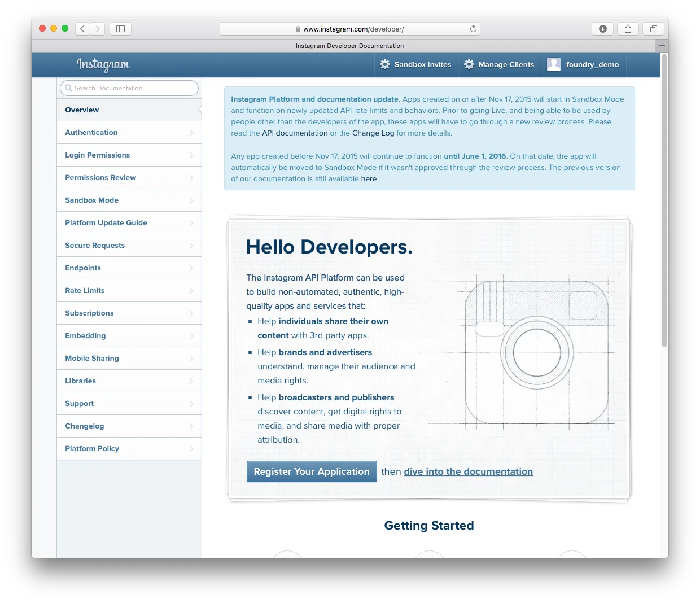The image size is (700, 603).
Task: Click the 'Getting Started' heading
Action: (x=429, y=526)
